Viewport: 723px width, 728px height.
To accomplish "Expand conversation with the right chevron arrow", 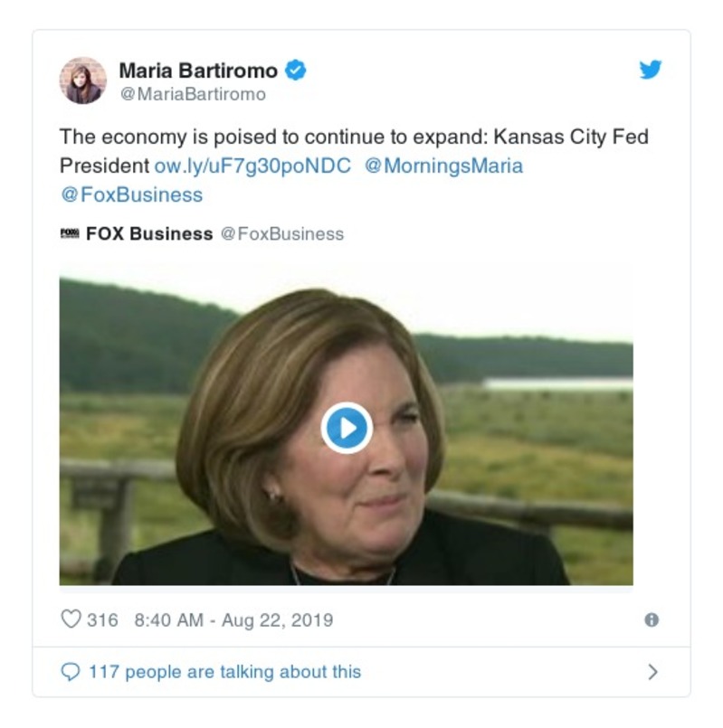I will [x=652, y=672].
